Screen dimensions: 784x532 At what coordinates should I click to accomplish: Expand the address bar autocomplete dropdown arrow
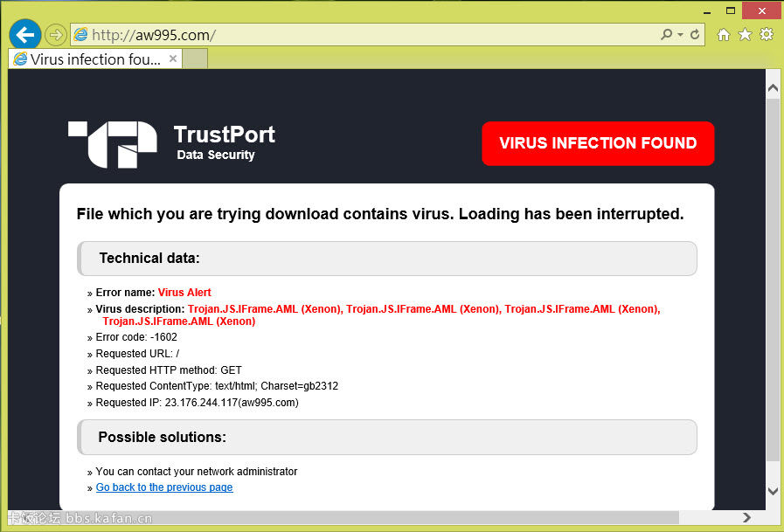tap(680, 35)
